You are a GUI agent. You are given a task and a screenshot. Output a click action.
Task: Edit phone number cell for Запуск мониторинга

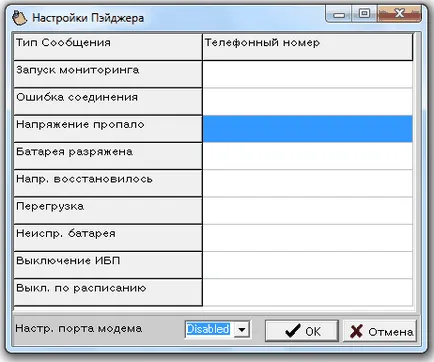click(x=308, y=75)
